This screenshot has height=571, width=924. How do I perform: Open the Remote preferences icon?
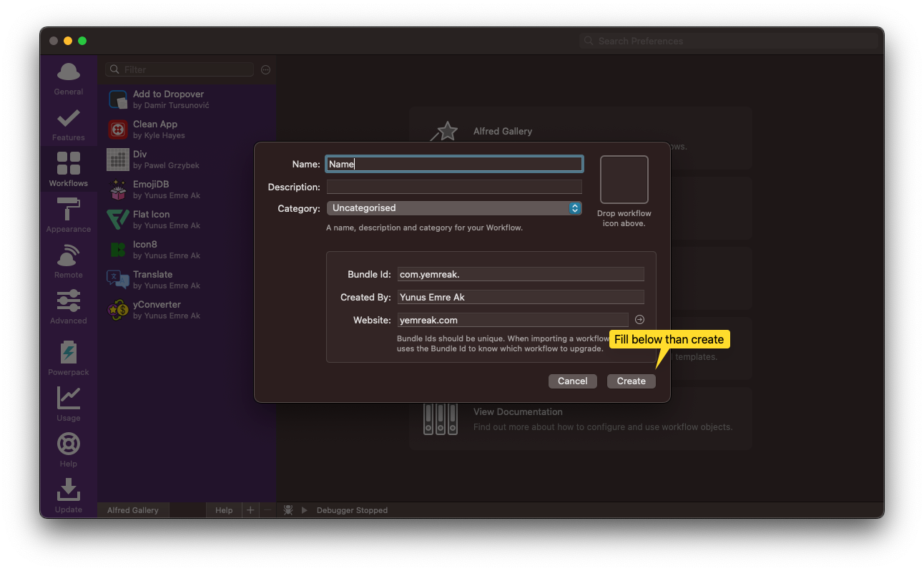pyautogui.click(x=69, y=256)
